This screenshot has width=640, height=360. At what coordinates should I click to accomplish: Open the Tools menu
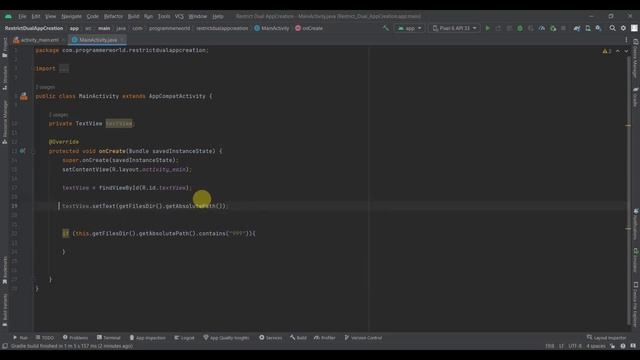[164, 16]
